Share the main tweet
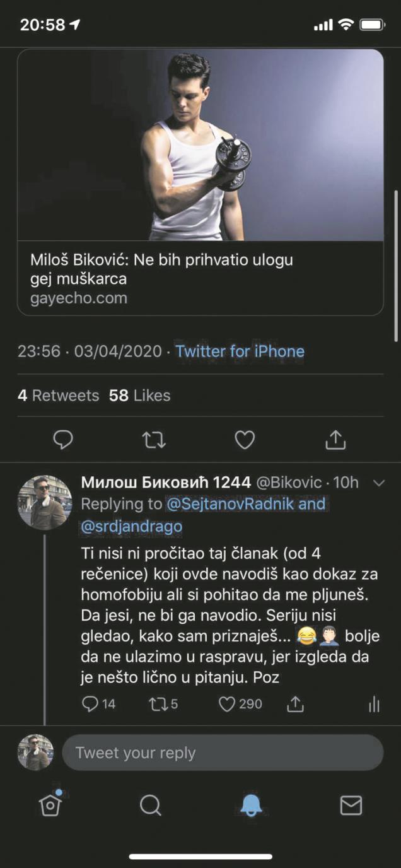 (x=335, y=440)
